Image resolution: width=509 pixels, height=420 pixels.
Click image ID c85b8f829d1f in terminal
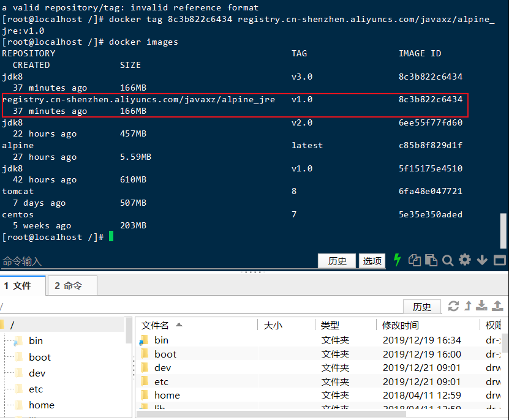[431, 146]
